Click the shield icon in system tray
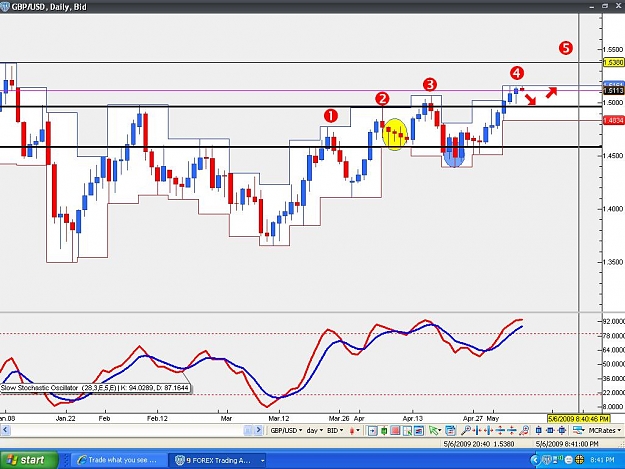The image size is (625, 469). [x=548, y=460]
